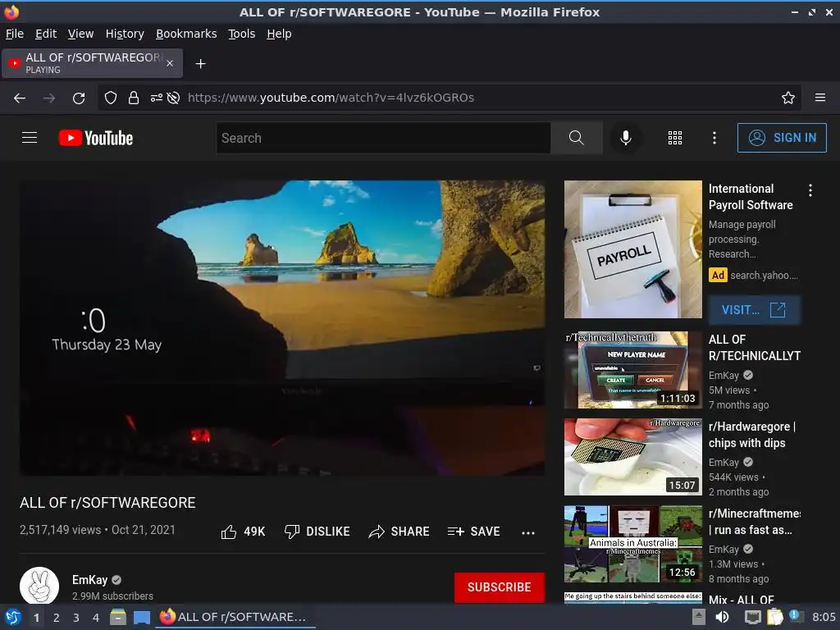Click inside the YouTube Search field
The height and width of the screenshot is (630, 840).
pyautogui.click(x=384, y=138)
